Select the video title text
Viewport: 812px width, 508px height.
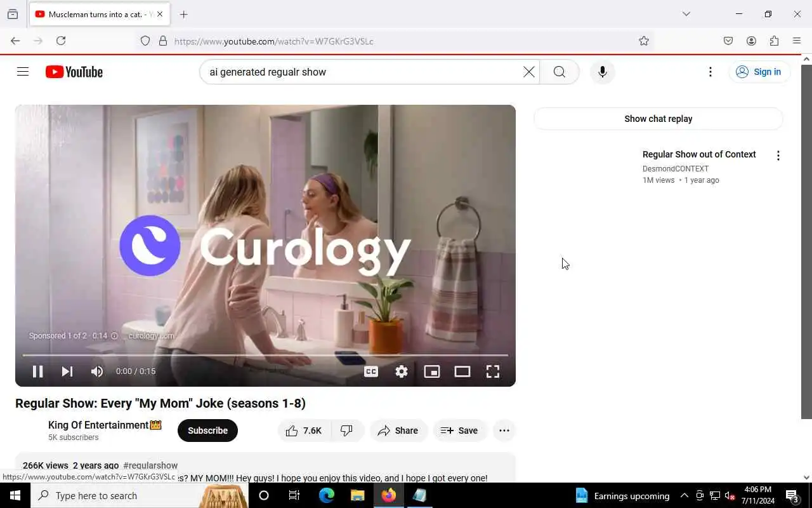tap(160, 403)
